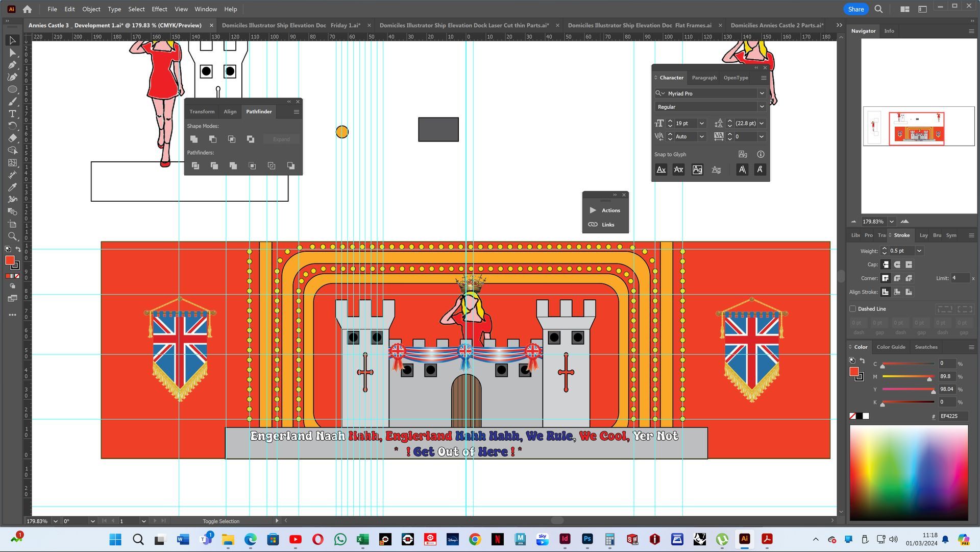The height and width of the screenshot is (552, 980).
Task: Click the hex color value field
Action: pos(952,416)
